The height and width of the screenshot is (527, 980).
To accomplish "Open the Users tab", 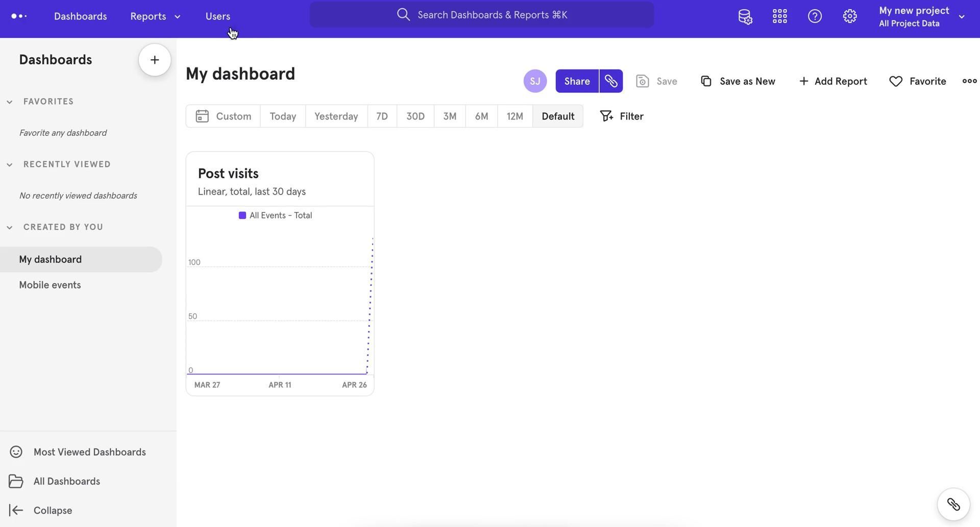I will 217,16.
